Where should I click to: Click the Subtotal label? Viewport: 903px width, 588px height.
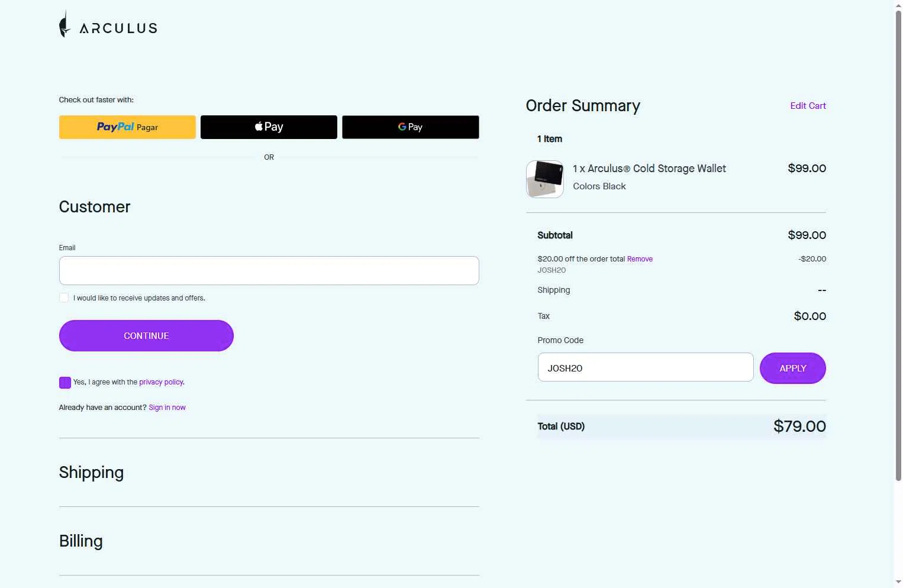tap(555, 235)
